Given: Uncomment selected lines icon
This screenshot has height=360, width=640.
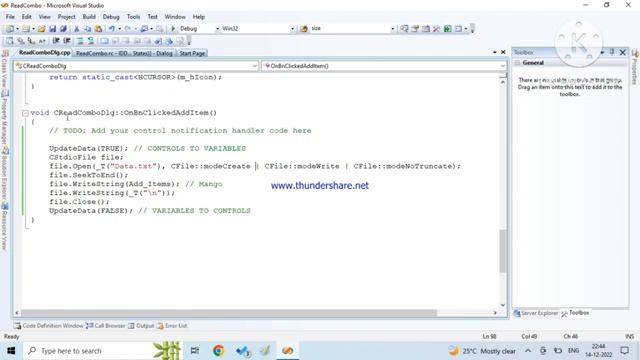Looking at the screenshot, I should coord(91,41).
